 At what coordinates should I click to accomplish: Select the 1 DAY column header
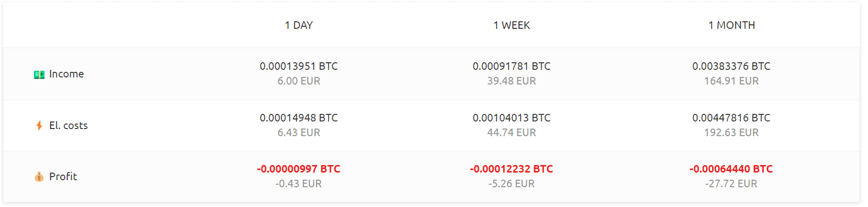click(x=298, y=25)
